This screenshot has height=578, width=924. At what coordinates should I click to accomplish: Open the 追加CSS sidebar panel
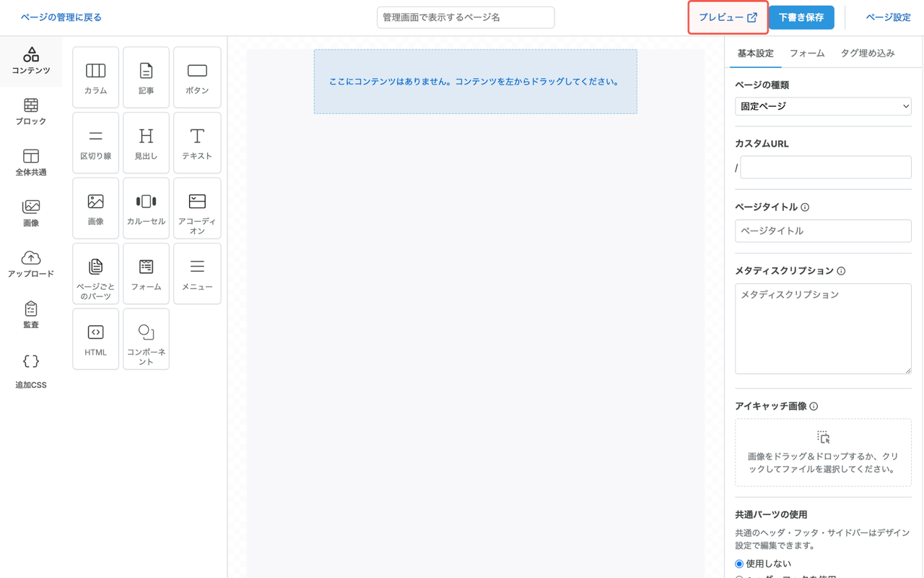[30, 368]
